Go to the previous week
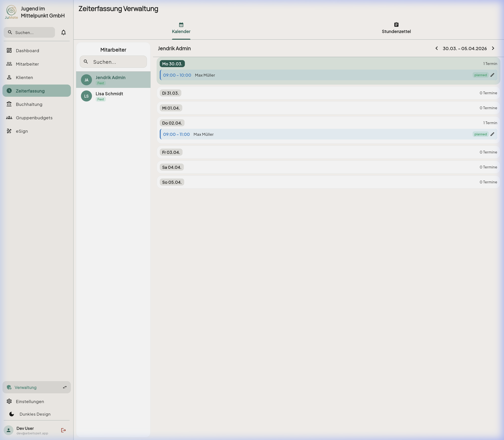 [x=436, y=48]
